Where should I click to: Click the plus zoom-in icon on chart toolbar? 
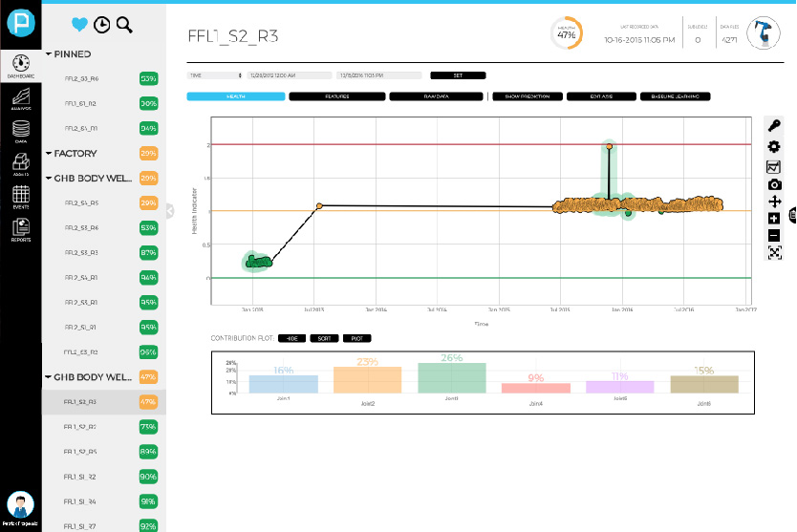774,219
